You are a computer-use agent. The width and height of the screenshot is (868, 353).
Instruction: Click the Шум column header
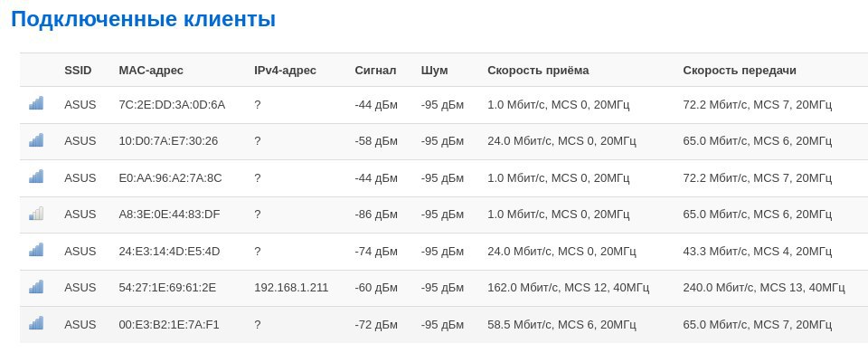435,71
